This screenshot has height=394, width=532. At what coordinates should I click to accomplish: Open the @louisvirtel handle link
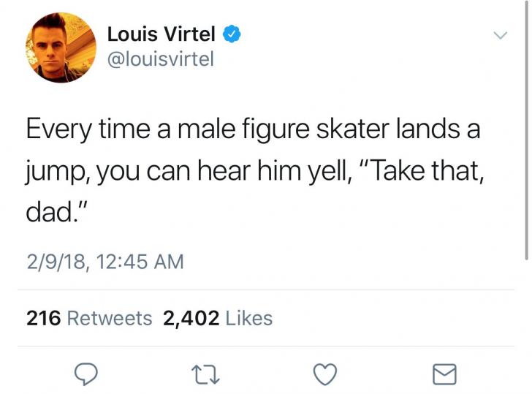(x=160, y=59)
